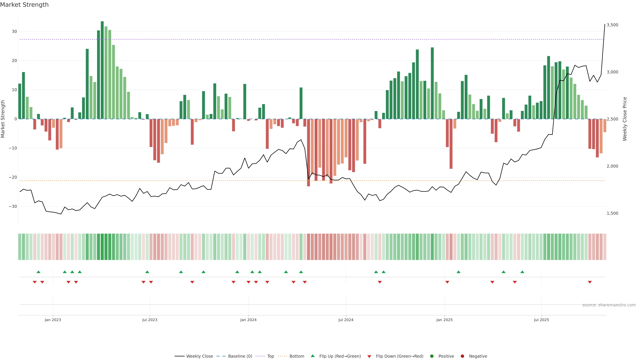Image resolution: width=644 pixels, height=362 pixels.
Task: Click the Jan 2024 axis label
Action: (248, 320)
